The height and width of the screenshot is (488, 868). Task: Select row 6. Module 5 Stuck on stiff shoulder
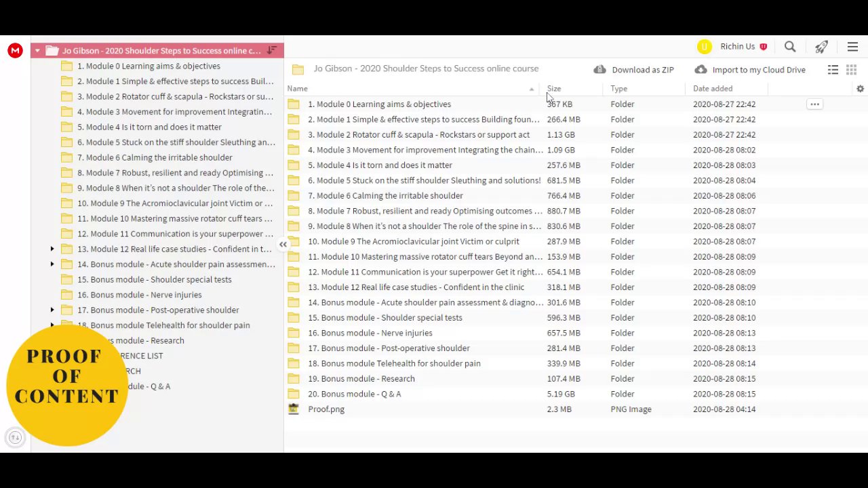[575, 180]
